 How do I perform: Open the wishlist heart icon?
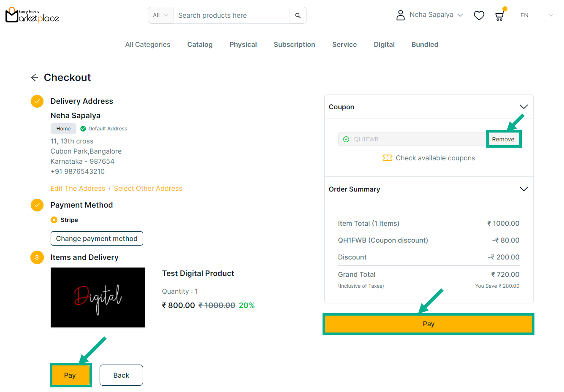(x=479, y=16)
